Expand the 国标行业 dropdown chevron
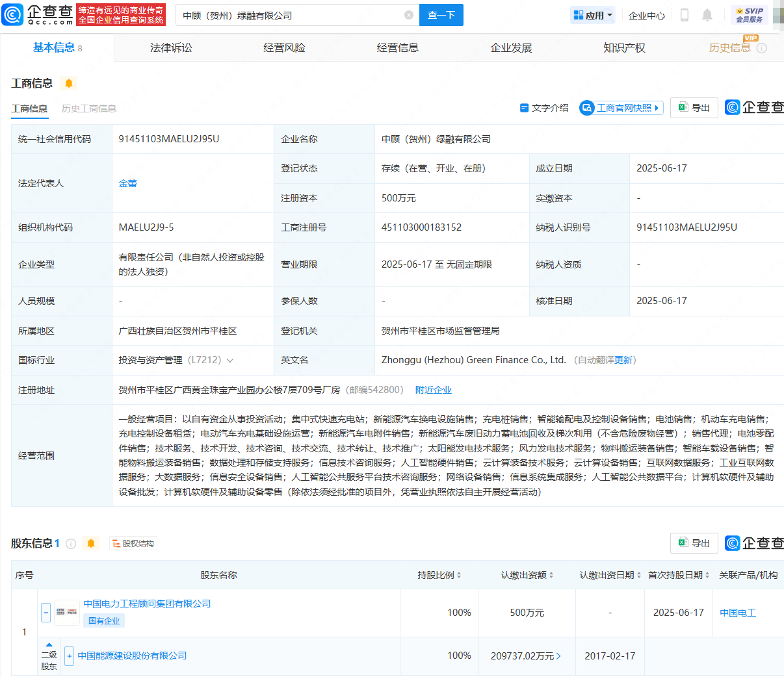 click(229, 361)
